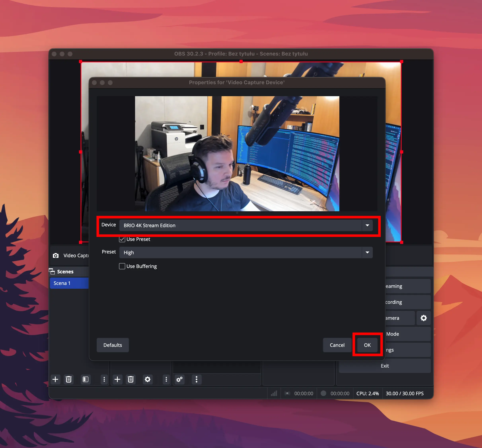Enable the Use Buffering checkbox
Screen dimensions: 482x448
122,266
